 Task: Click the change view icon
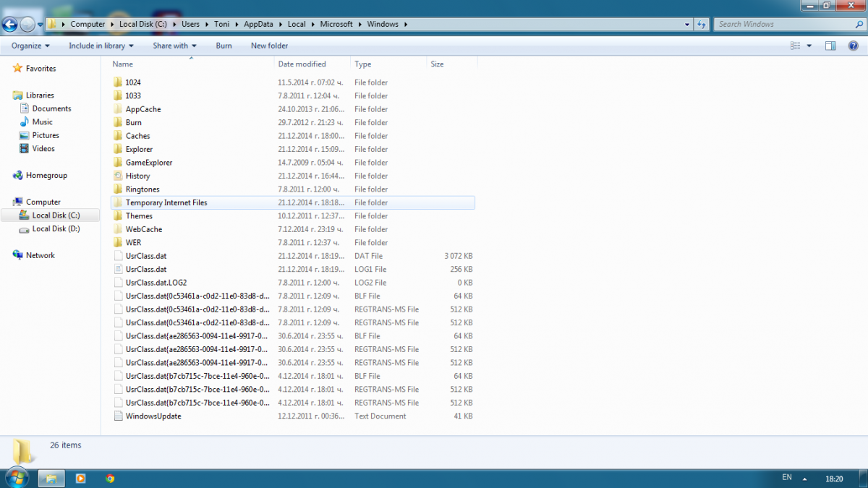pos(796,46)
